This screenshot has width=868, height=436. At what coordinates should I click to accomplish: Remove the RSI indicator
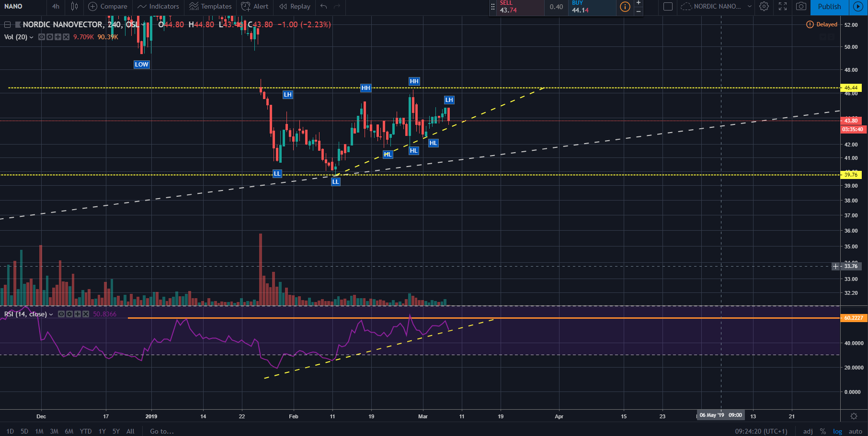point(85,314)
